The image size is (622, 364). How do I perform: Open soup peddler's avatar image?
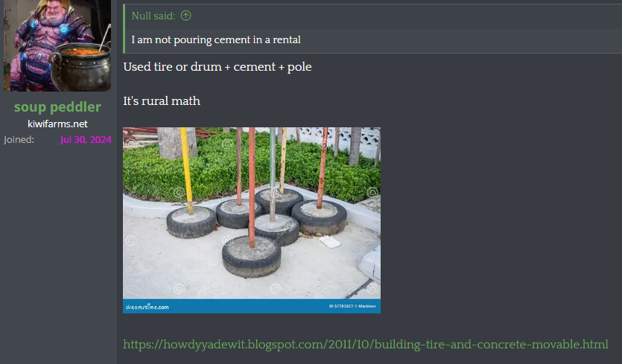[57, 45]
